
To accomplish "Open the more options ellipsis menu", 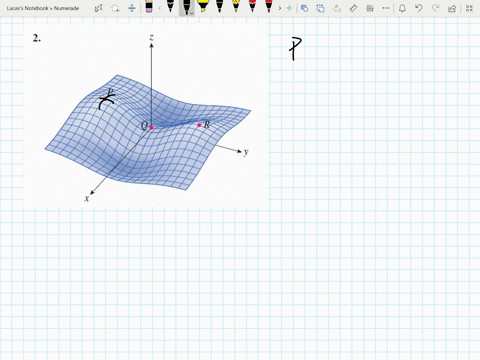I will [386, 8].
